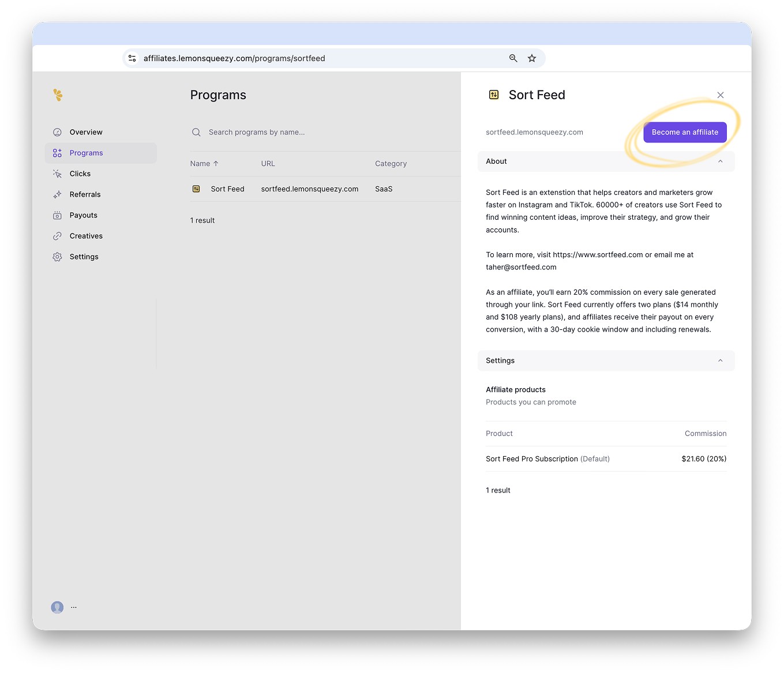The width and height of the screenshot is (784, 673).
Task: Click the Sort Feed icon in table row
Action: coord(196,189)
